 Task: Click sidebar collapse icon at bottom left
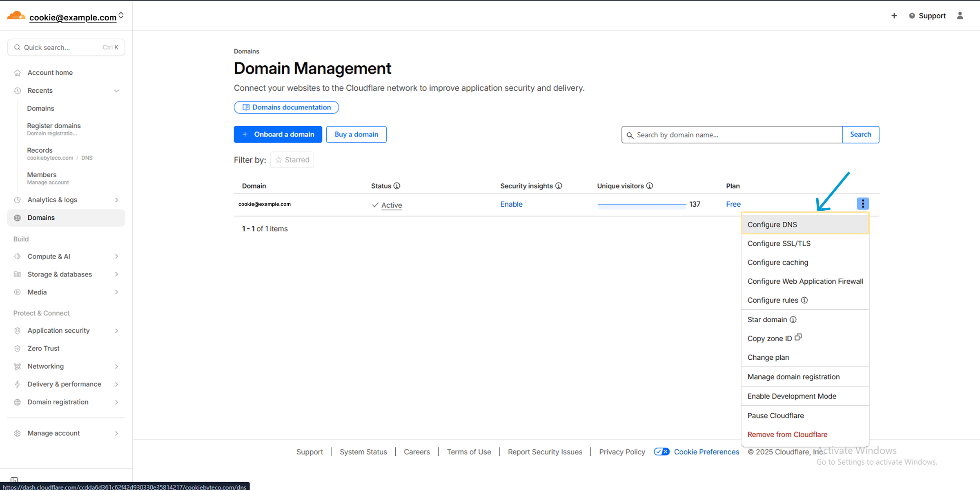tap(14, 479)
